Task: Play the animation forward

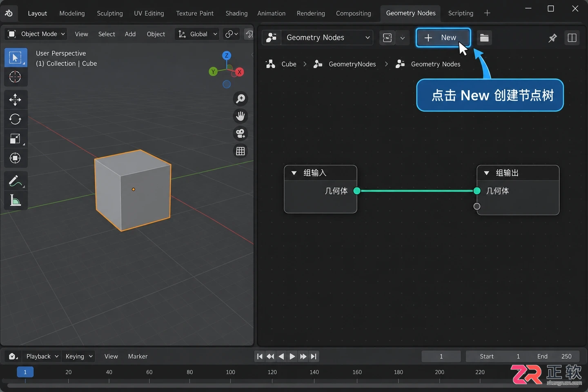Action: [x=292, y=356]
